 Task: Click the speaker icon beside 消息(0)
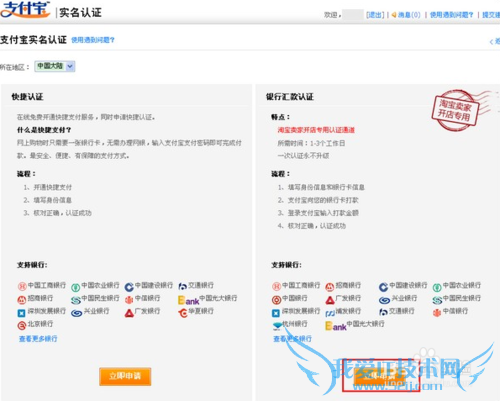click(x=394, y=15)
